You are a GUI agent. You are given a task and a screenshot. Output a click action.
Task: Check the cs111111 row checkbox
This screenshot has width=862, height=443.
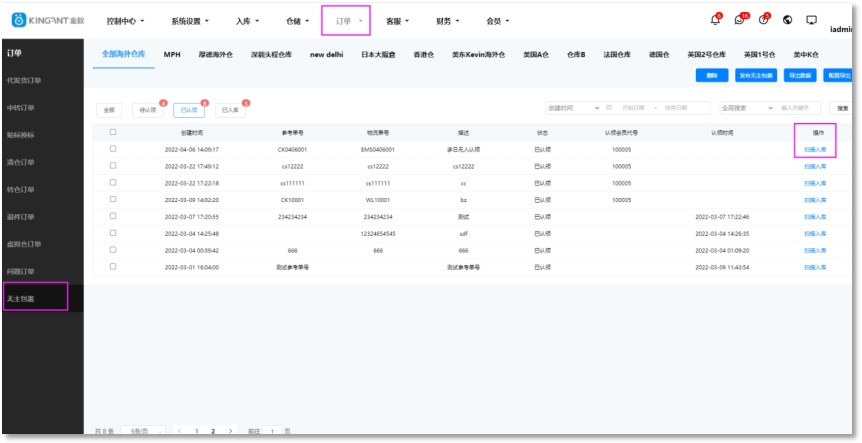(113, 182)
